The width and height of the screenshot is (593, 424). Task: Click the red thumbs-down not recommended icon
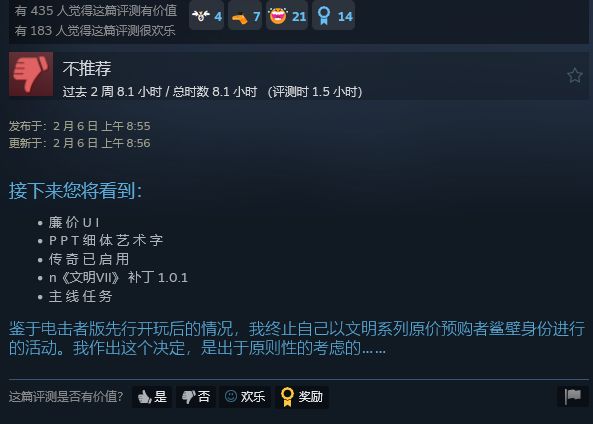(31, 74)
